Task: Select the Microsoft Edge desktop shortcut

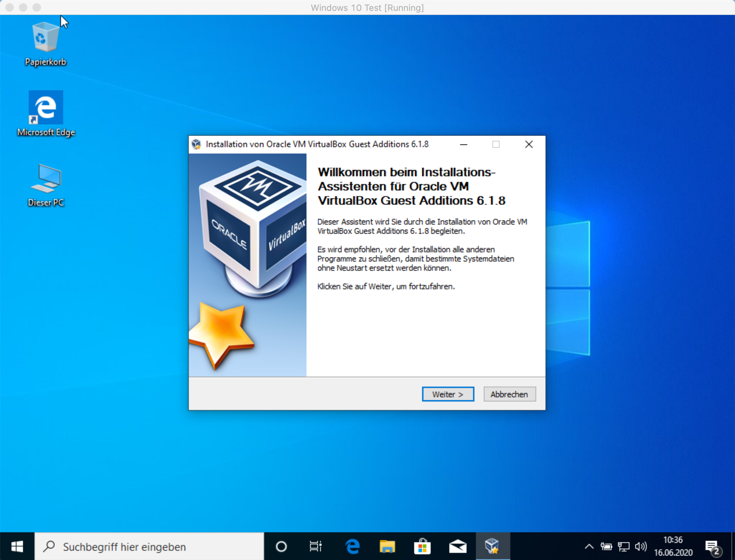Action: click(46, 114)
